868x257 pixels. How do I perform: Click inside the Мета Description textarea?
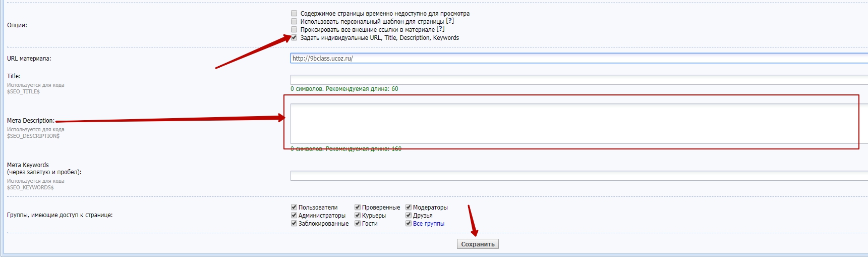(x=579, y=124)
